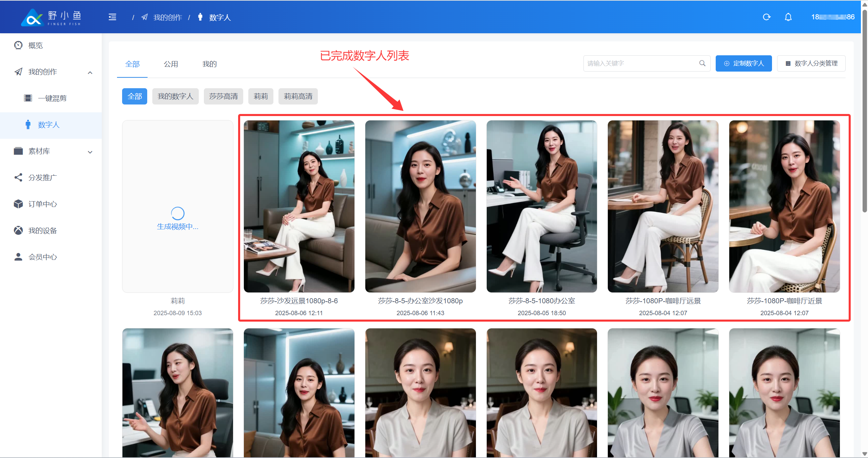Select the 我的数字人 category filter
This screenshot has width=868, height=458.
click(x=175, y=96)
